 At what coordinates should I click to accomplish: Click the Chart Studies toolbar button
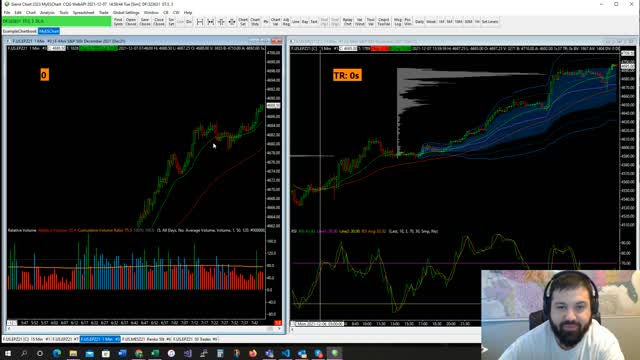point(255,22)
